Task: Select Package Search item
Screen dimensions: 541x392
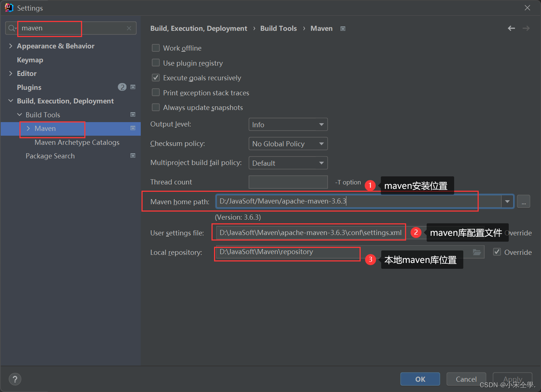Action: [50, 156]
